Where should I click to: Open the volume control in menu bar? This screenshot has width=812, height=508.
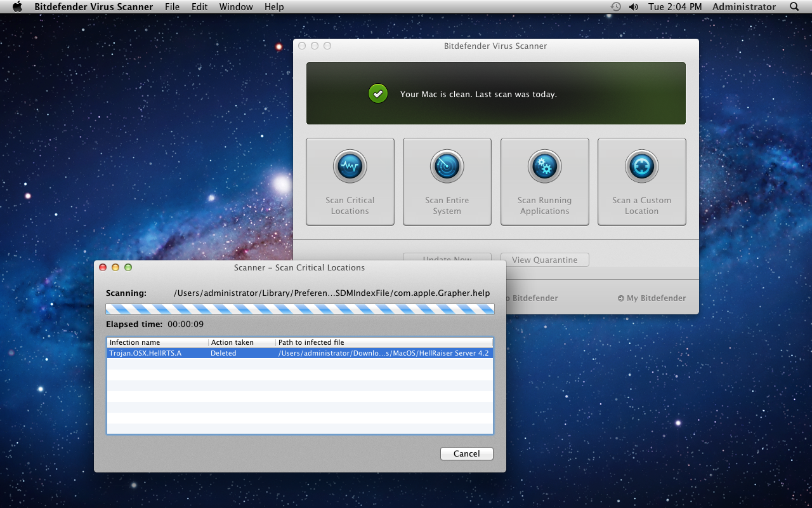click(x=633, y=7)
